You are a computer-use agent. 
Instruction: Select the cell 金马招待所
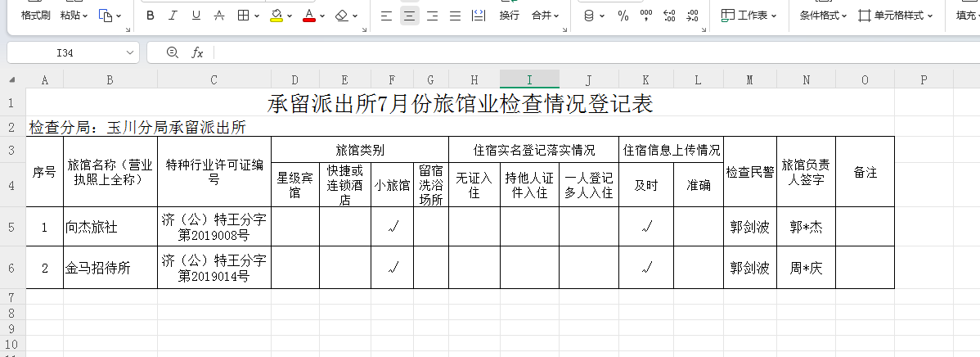tap(110, 268)
